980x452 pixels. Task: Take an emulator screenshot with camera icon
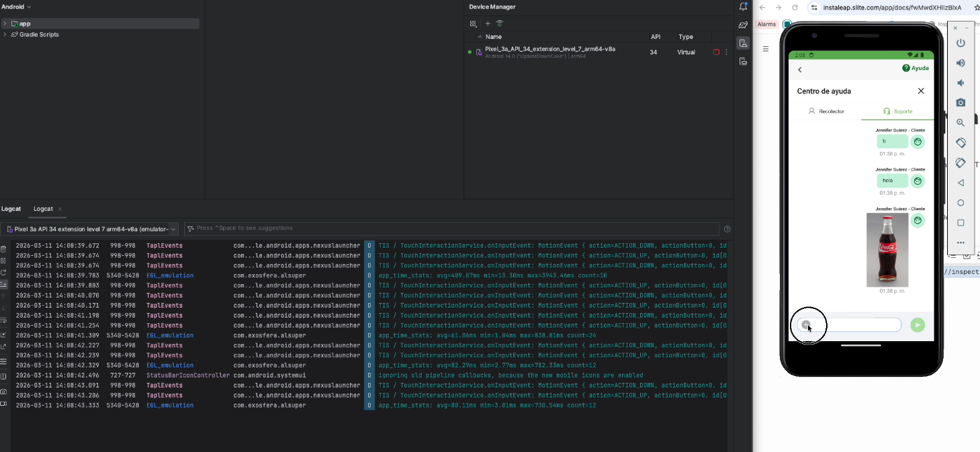pyautogui.click(x=961, y=103)
